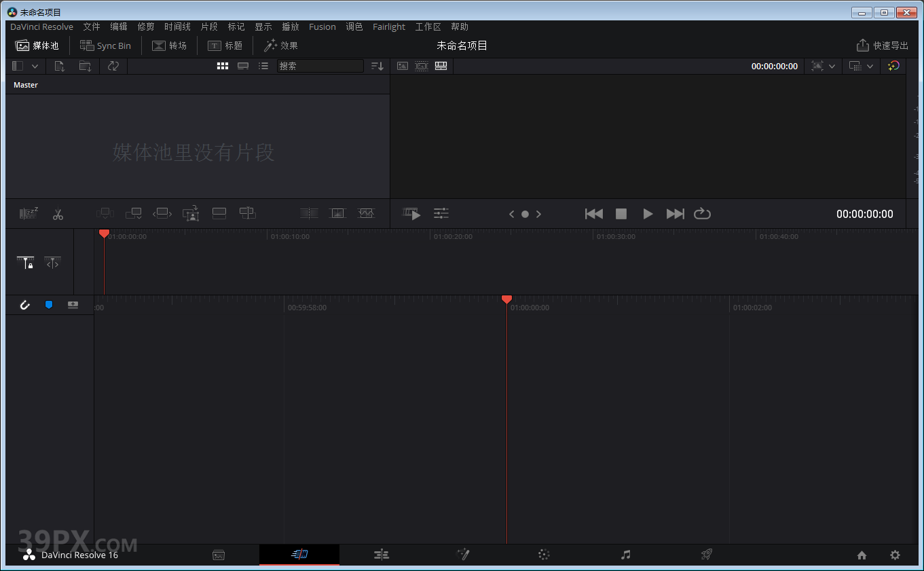The image size is (924, 571).
Task: Start playback with the play button
Action: click(x=648, y=214)
